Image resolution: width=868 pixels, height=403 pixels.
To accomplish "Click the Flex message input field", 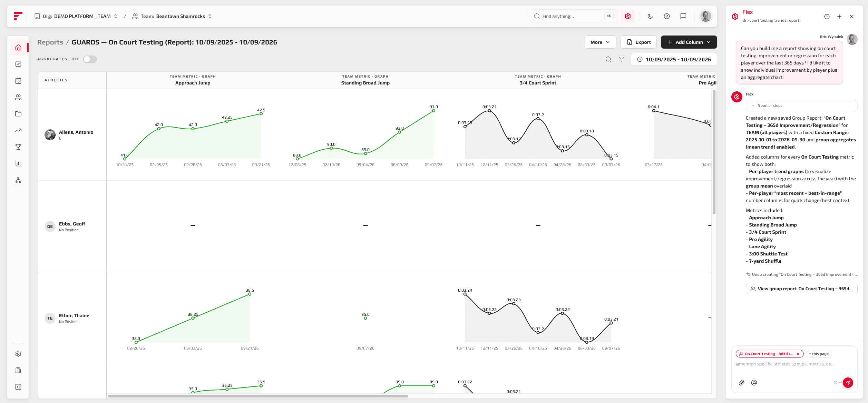I will click(x=794, y=364).
